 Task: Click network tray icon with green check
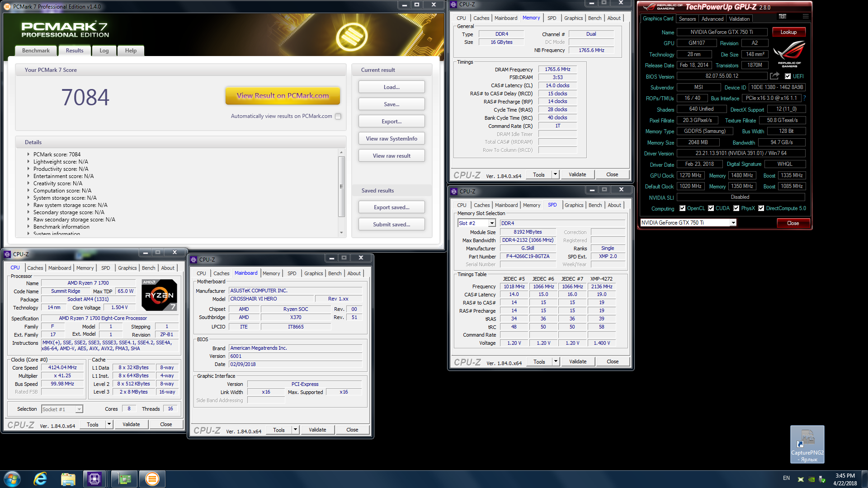click(x=822, y=479)
